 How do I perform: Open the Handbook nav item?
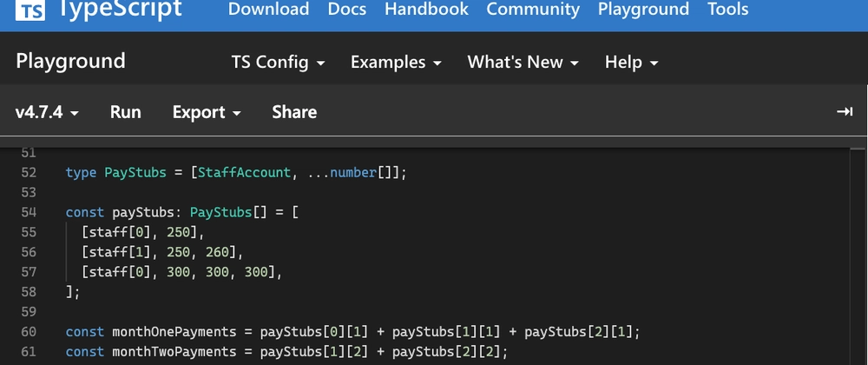(x=426, y=10)
